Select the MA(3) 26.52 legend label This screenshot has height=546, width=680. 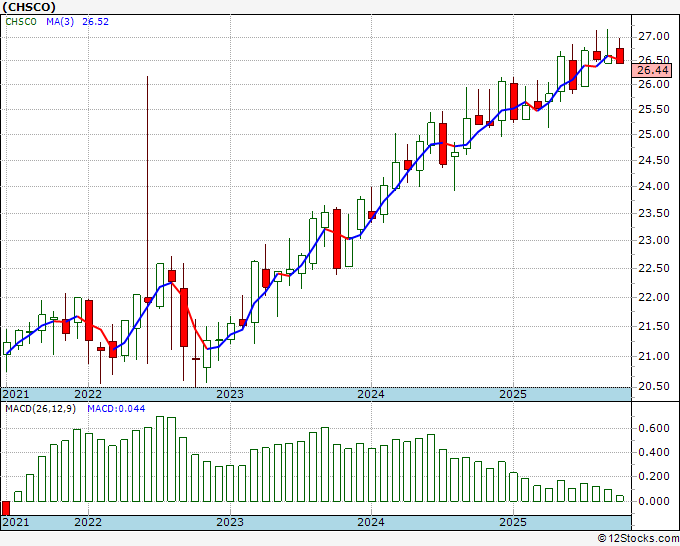tap(78, 22)
